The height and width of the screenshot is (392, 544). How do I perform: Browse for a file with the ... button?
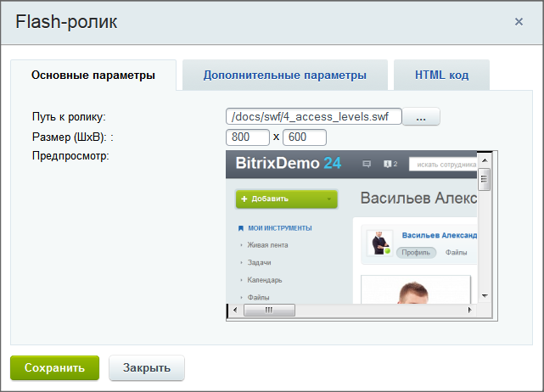(421, 116)
